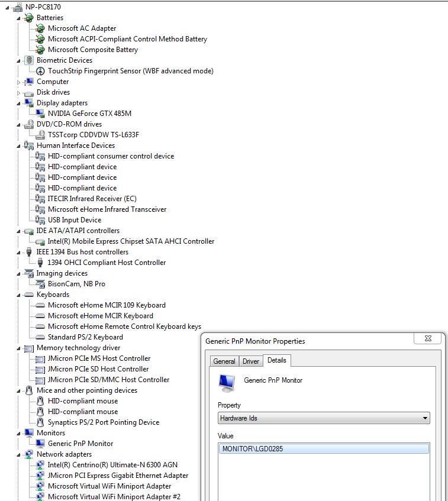Click the Monitors category icon
This screenshot has height=501, width=448.
(x=29, y=432)
